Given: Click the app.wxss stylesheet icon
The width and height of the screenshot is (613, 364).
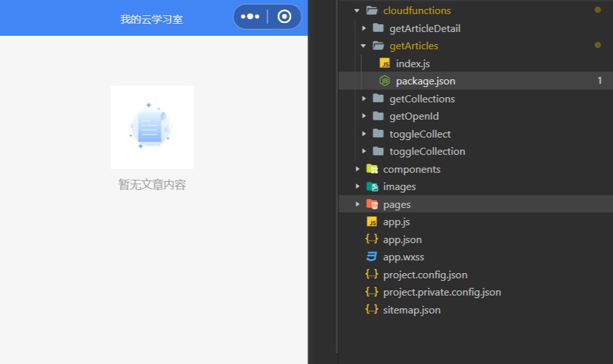Looking at the screenshot, I should [x=372, y=257].
